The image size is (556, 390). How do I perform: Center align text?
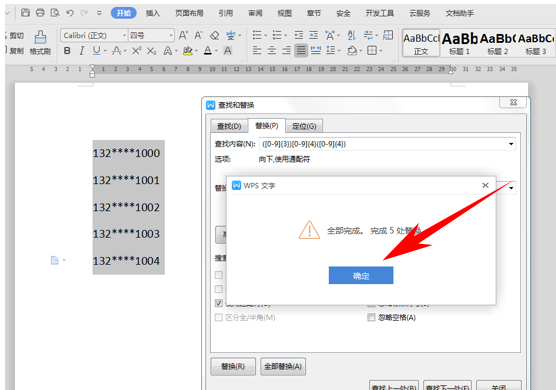(x=272, y=50)
